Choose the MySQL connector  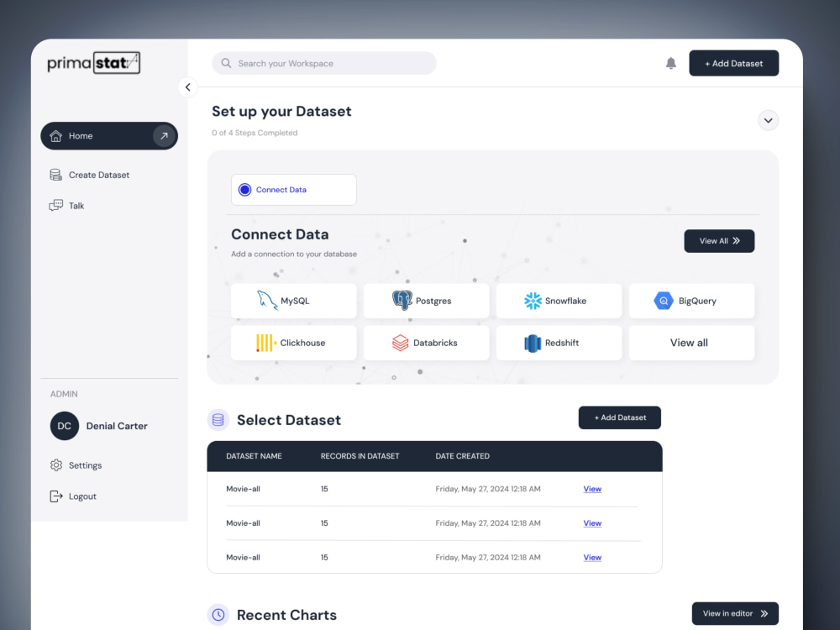coord(293,301)
